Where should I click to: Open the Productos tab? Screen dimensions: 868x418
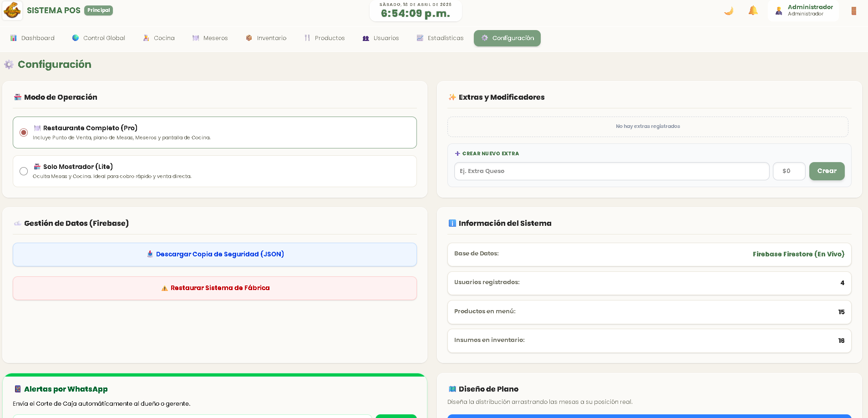point(325,38)
